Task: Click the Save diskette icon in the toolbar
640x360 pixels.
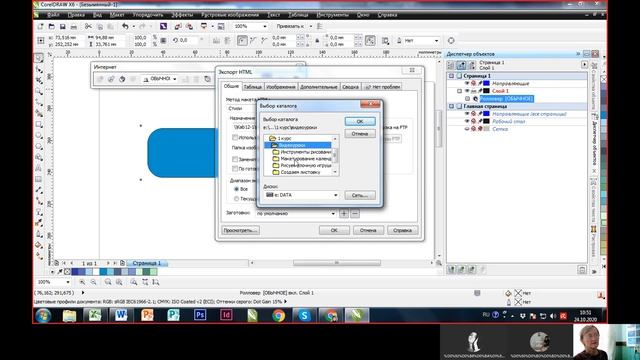Action: pos(62,27)
